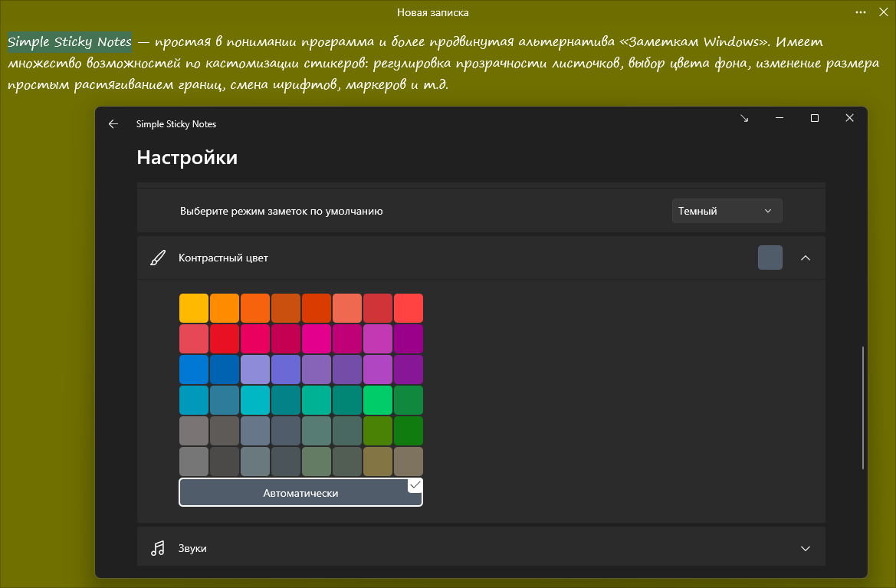Click the Настройки page heading
This screenshot has height=588, width=896.
(187, 158)
